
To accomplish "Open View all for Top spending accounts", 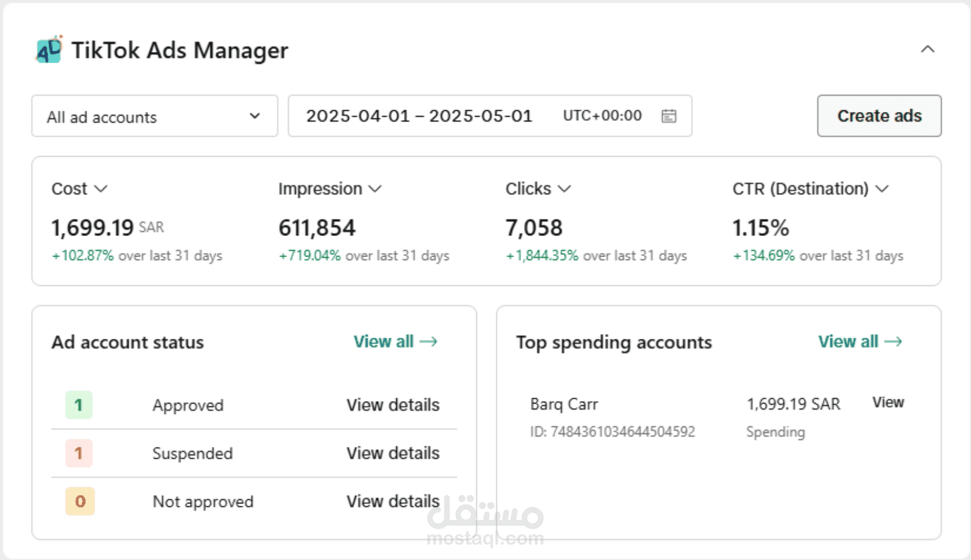I will click(x=860, y=342).
